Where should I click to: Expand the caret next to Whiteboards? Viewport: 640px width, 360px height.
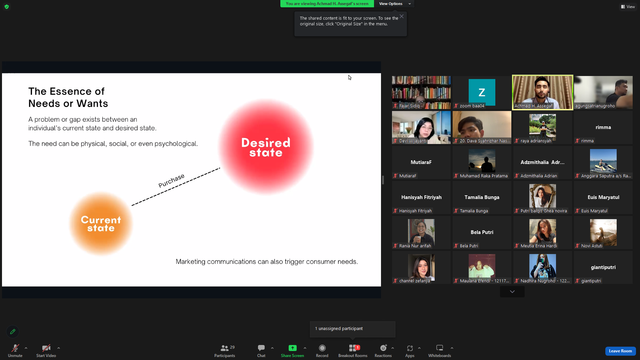pyautogui.click(x=452, y=348)
